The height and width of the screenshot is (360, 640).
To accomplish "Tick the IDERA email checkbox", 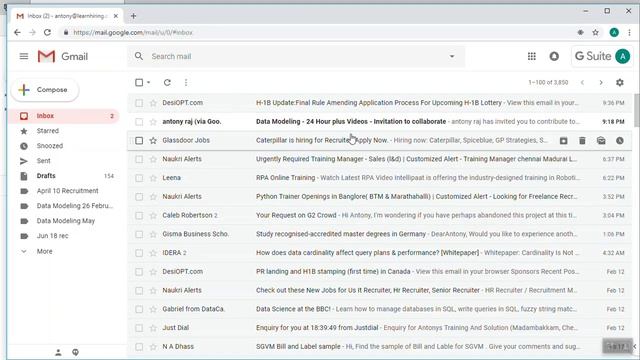I will point(139,253).
